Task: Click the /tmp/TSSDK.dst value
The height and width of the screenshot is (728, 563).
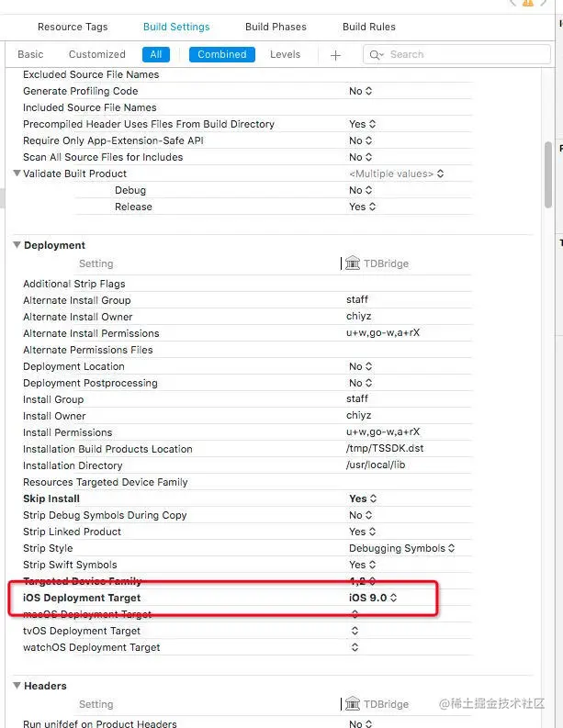Action: tap(385, 448)
